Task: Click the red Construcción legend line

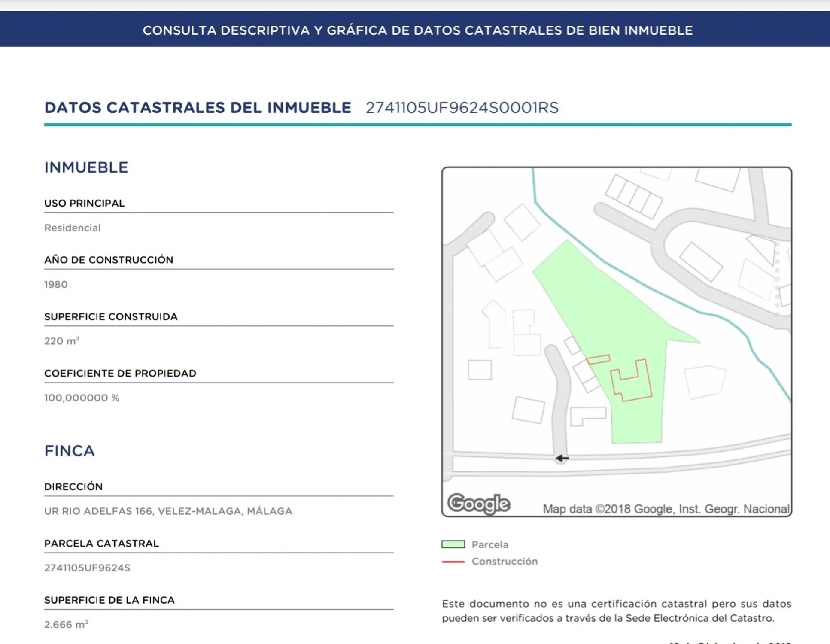Action: coord(453,562)
